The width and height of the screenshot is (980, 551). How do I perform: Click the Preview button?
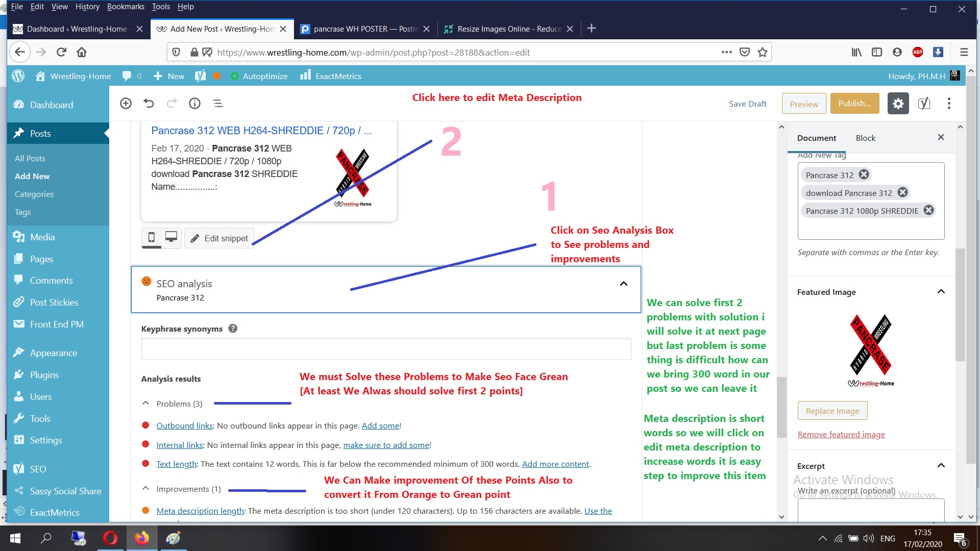(804, 104)
